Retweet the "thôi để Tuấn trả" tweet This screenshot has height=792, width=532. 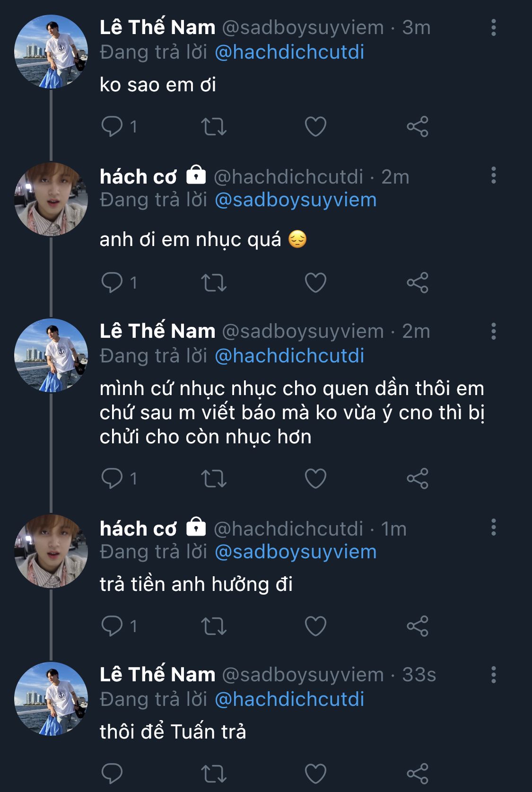pos(214,774)
